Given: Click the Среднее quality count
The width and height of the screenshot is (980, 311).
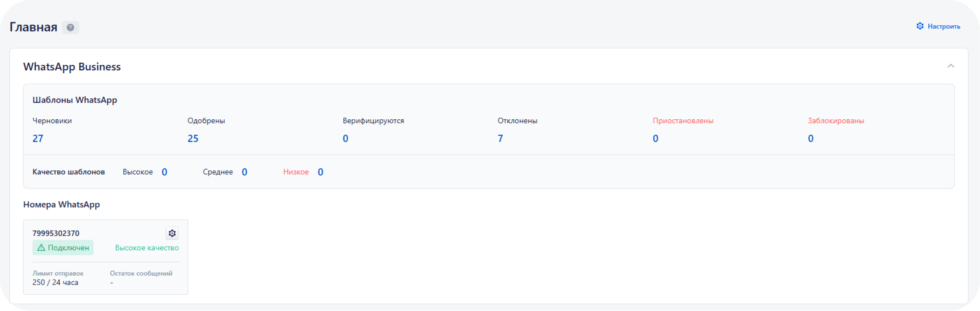Looking at the screenshot, I should 244,172.
